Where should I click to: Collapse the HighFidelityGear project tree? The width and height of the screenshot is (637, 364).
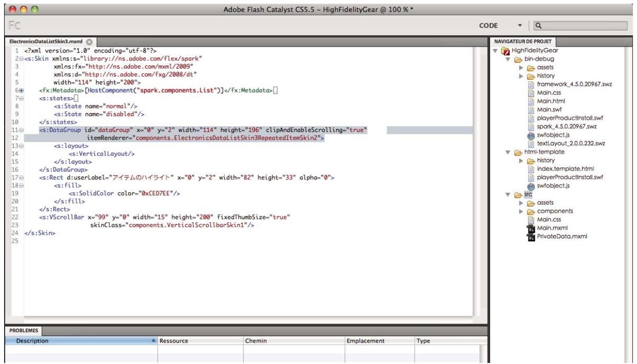coord(495,51)
